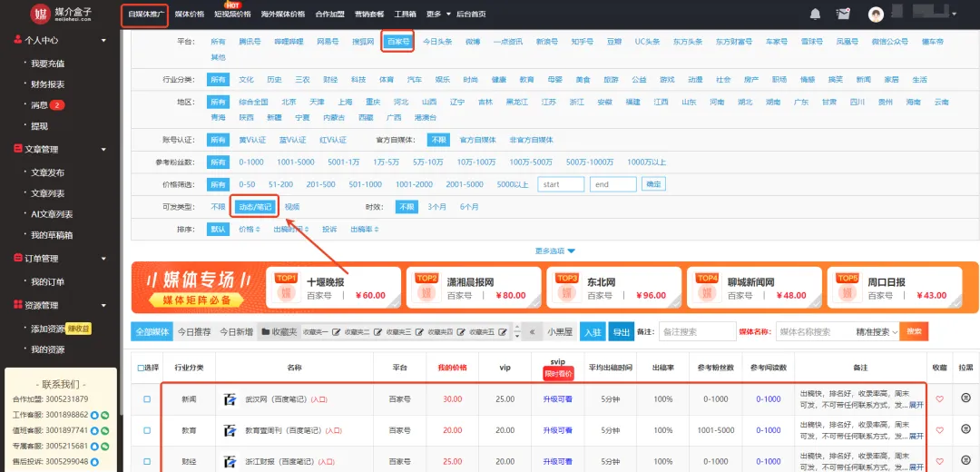Expand the 武汉网 remark with 展开

click(x=916, y=405)
